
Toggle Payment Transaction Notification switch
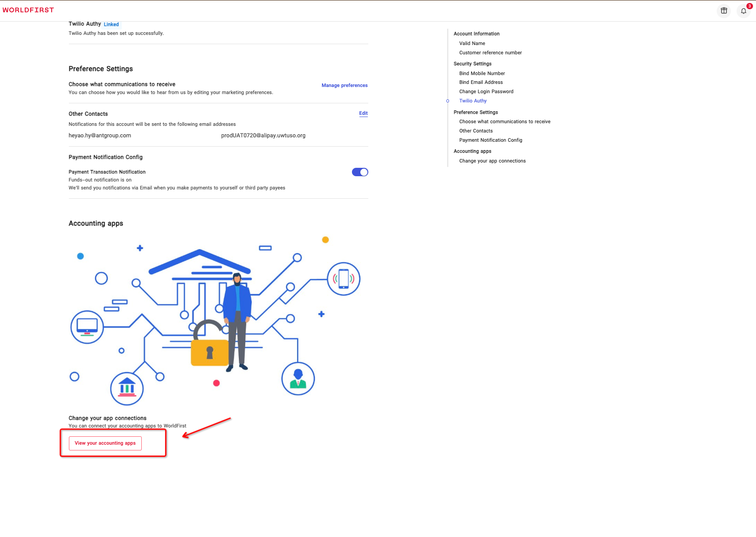(x=360, y=172)
